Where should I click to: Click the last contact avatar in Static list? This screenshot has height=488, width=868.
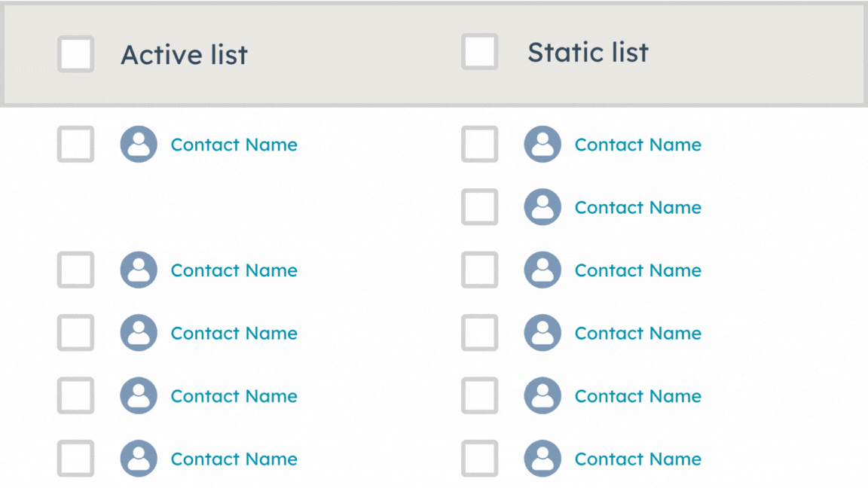pos(542,459)
